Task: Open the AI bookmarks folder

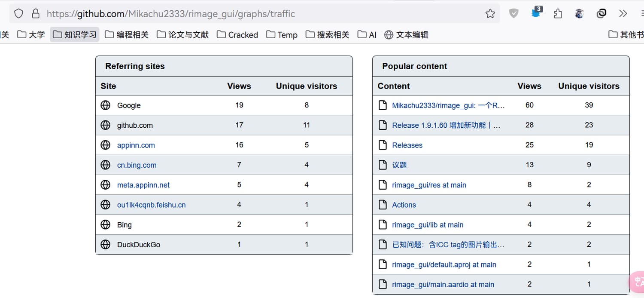Action: click(367, 34)
